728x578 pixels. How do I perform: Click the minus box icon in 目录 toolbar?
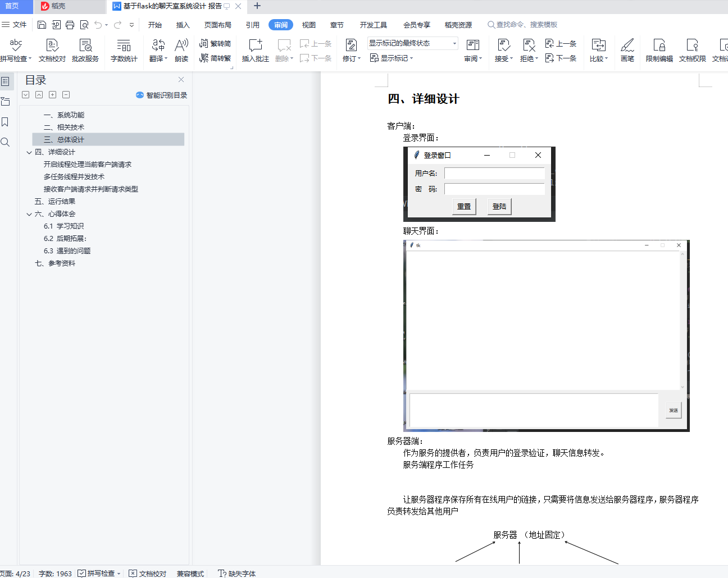pyautogui.click(x=66, y=95)
